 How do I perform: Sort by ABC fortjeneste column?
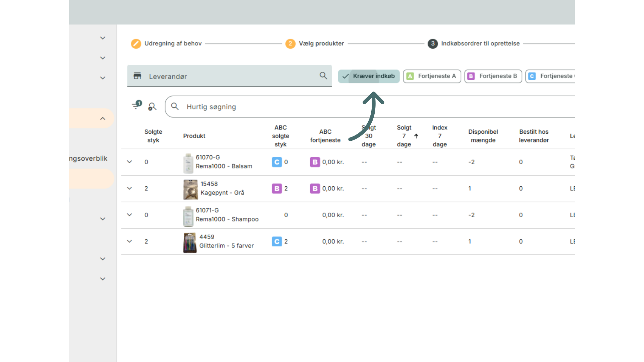(x=325, y=136)
